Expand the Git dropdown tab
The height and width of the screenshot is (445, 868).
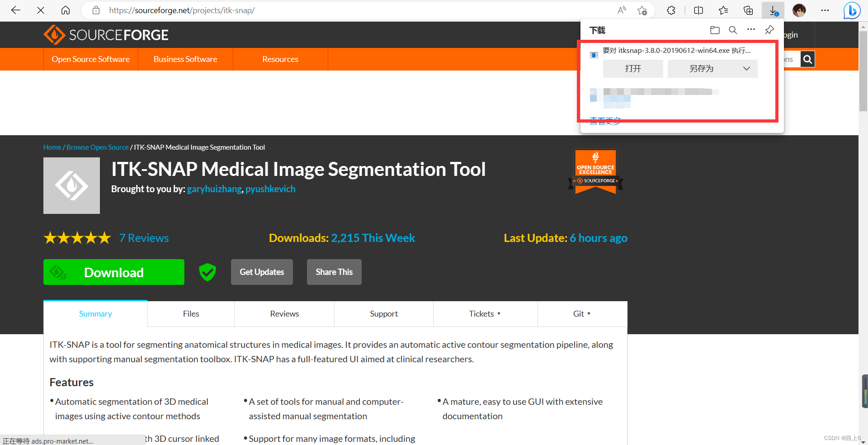pyautogui.click(x=582, y=314)
